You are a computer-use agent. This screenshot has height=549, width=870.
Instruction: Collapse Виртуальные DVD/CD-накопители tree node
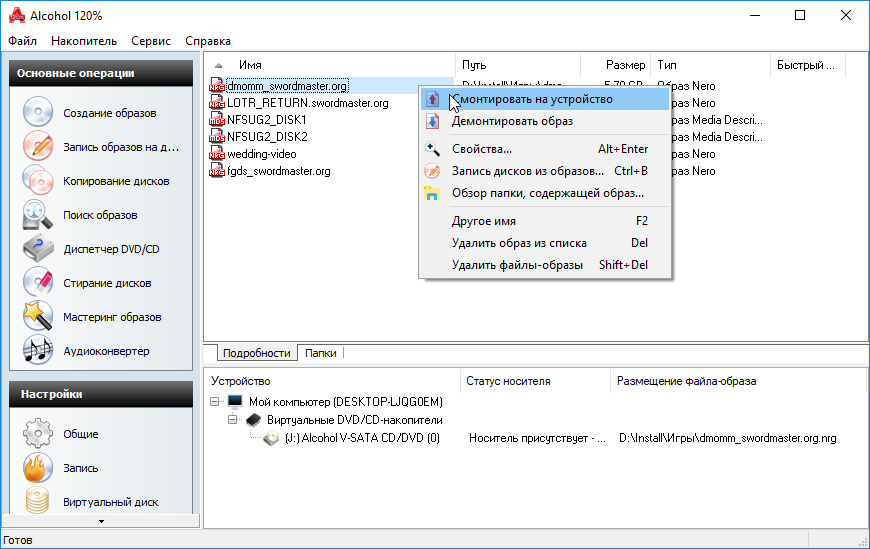click(x=232, y=419)
